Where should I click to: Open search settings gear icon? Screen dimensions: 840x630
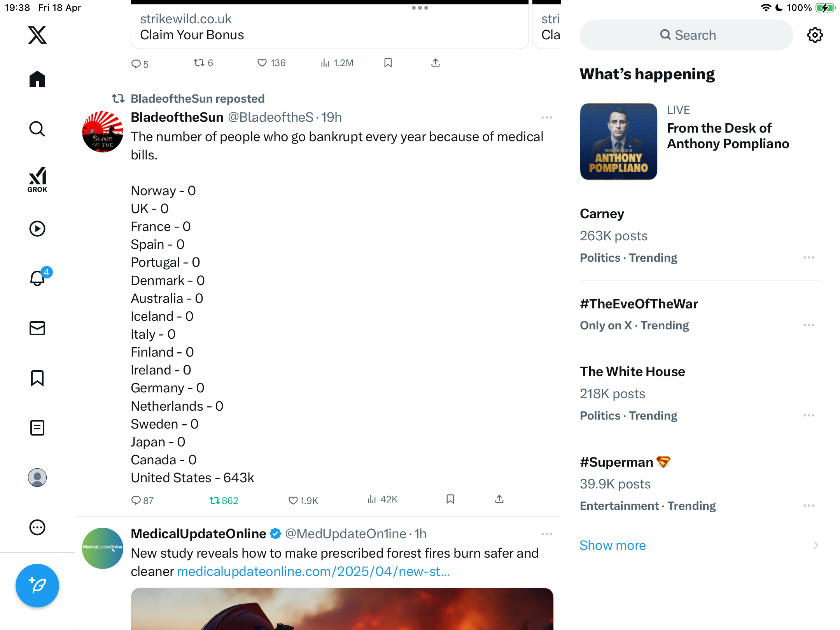coord(815,35)
